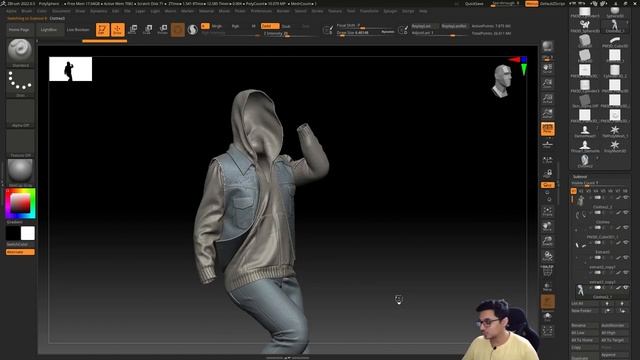Click the main color picker square
The image size is (640, 360).
[x=20, y=203]
